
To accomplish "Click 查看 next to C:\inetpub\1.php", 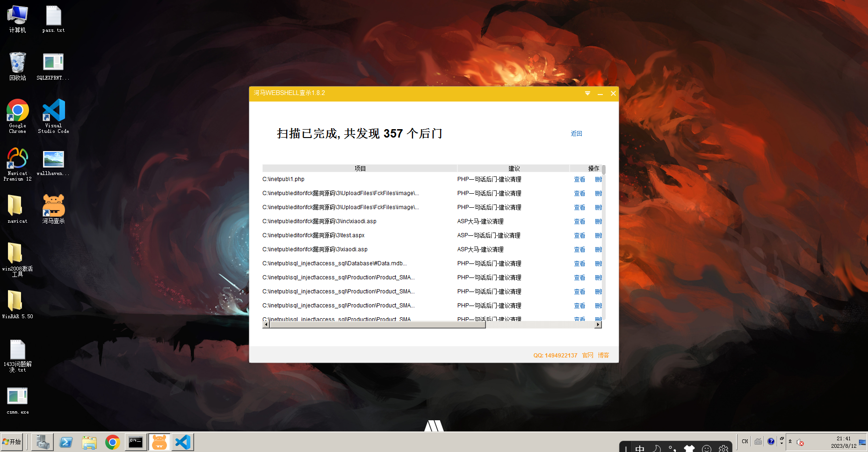I will click(579, 179).
